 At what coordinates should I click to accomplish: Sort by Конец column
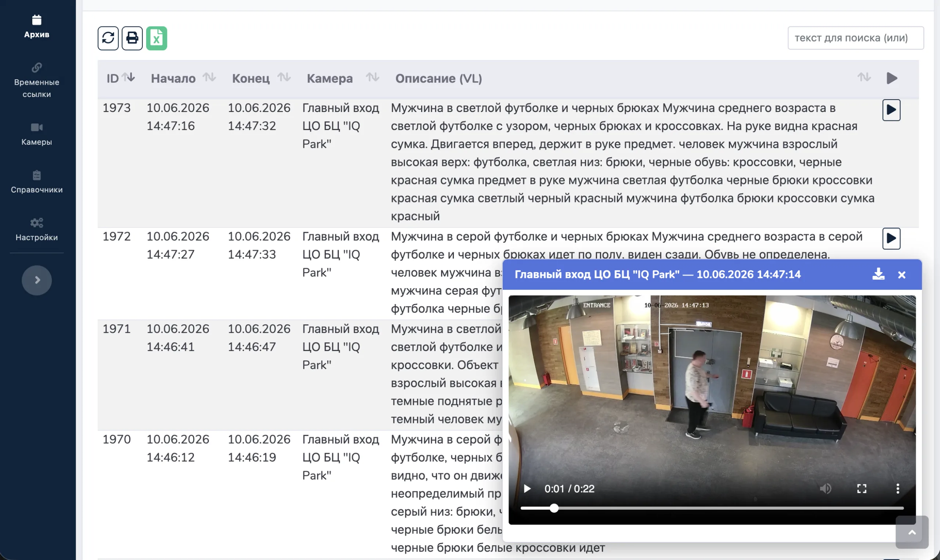pos(284,77)
